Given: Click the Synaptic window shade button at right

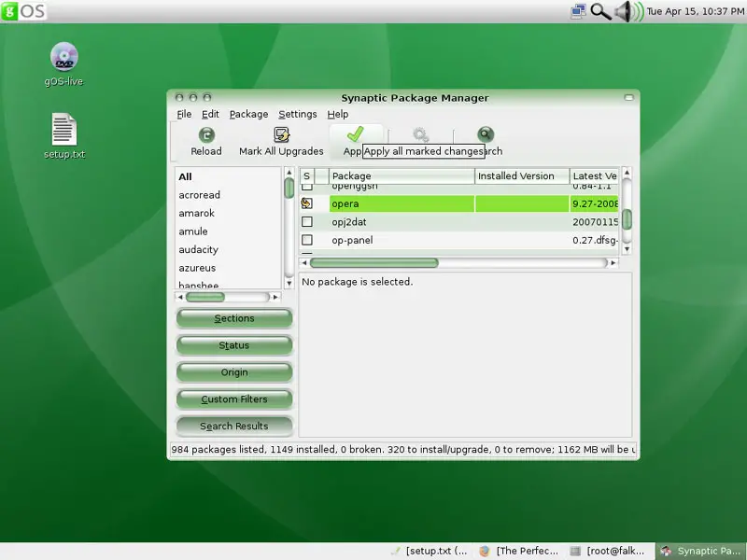Looking at the screenshot, I should tap(628, 98).
